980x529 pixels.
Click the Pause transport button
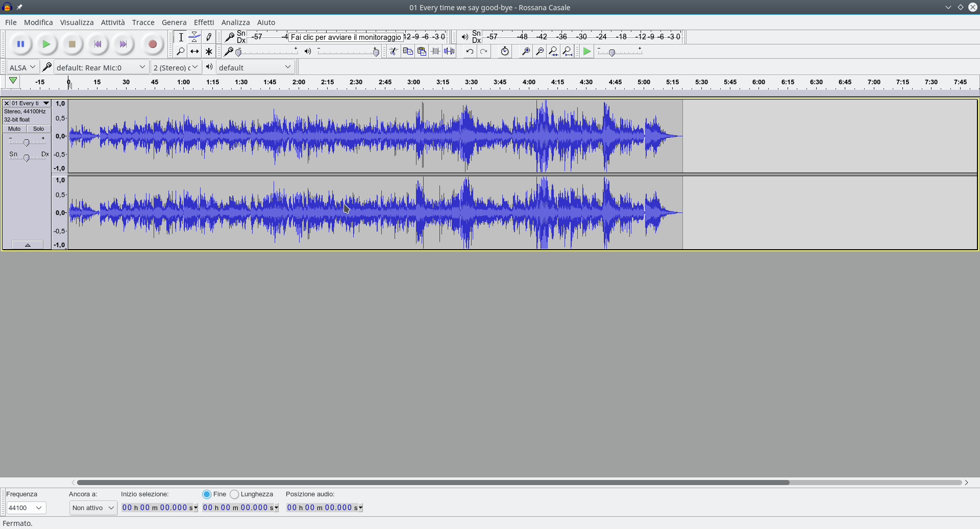tap(21, 44)
